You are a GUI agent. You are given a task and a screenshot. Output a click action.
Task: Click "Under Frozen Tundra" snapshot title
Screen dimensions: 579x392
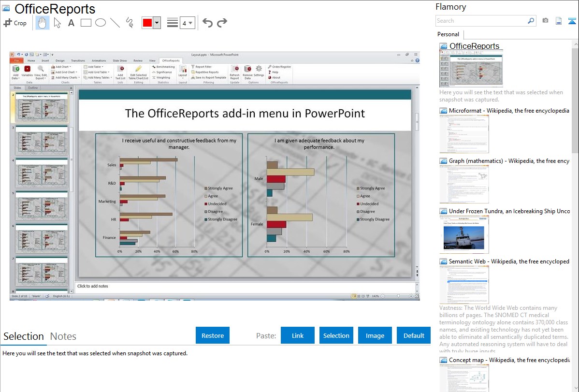point(509,211)
